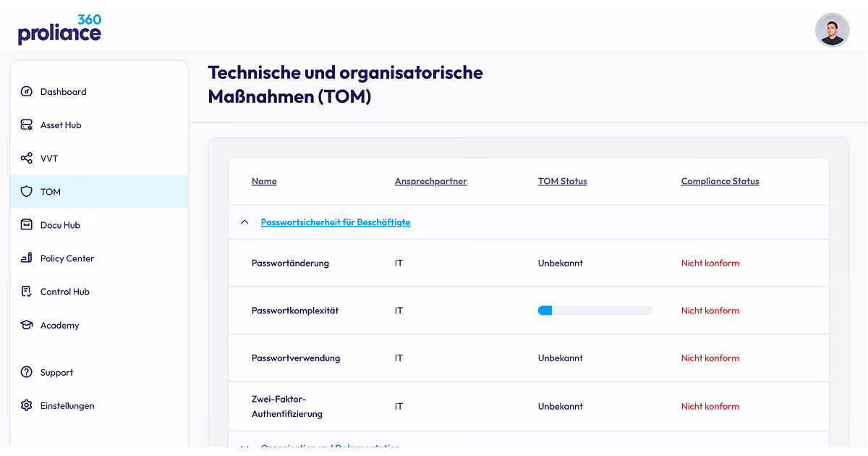Viewport: 868px width, 456px height.
Task: Click IT contact in Passwortkomplexität row
Action: 399,311
